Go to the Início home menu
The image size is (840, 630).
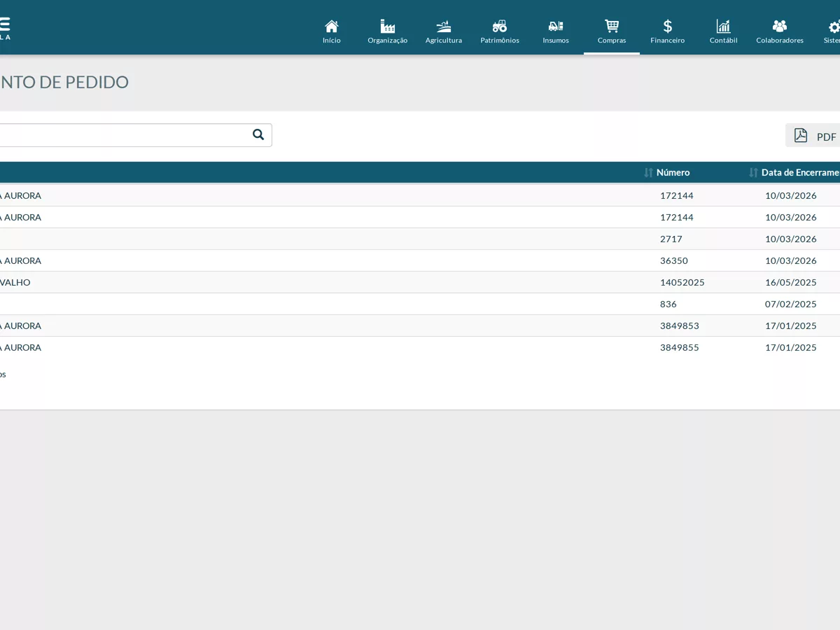point(332,31)
